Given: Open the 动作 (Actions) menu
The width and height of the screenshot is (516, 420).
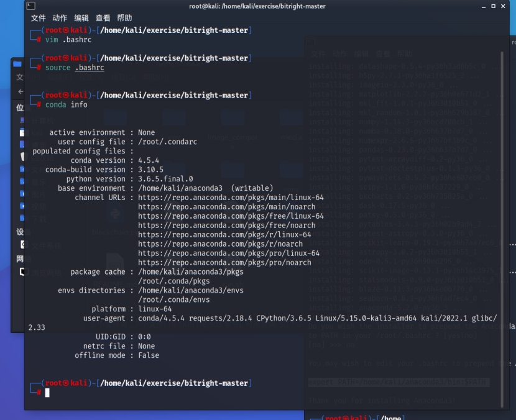Looking at the screenshot, I should point(60,18).
